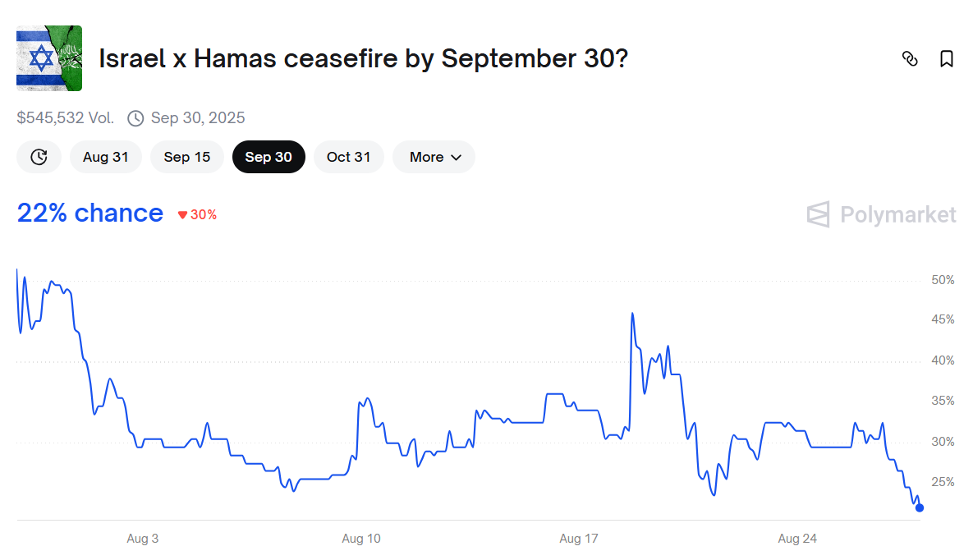The image size is (973, 560).
Task: Switch to the Sep 15 tab
Action: 186,157
